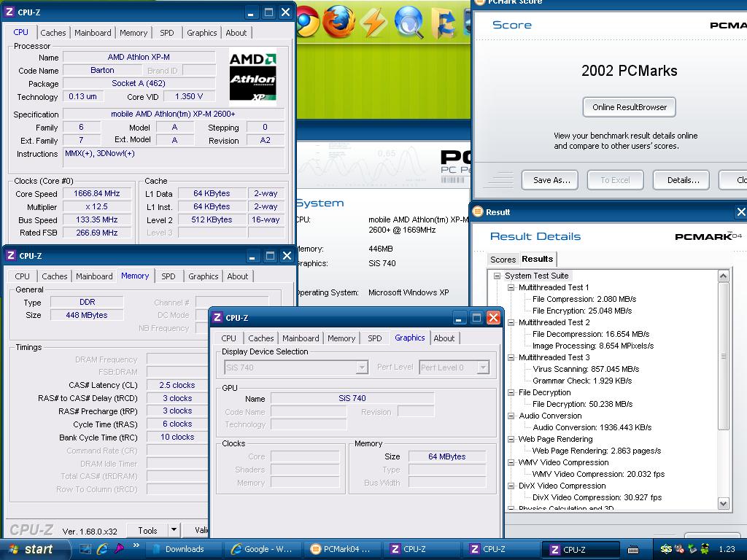Image resolution: width=747 pixels, height=560 pixels.
Task: Click the pink quick launch icon
Action: [119, 548]
